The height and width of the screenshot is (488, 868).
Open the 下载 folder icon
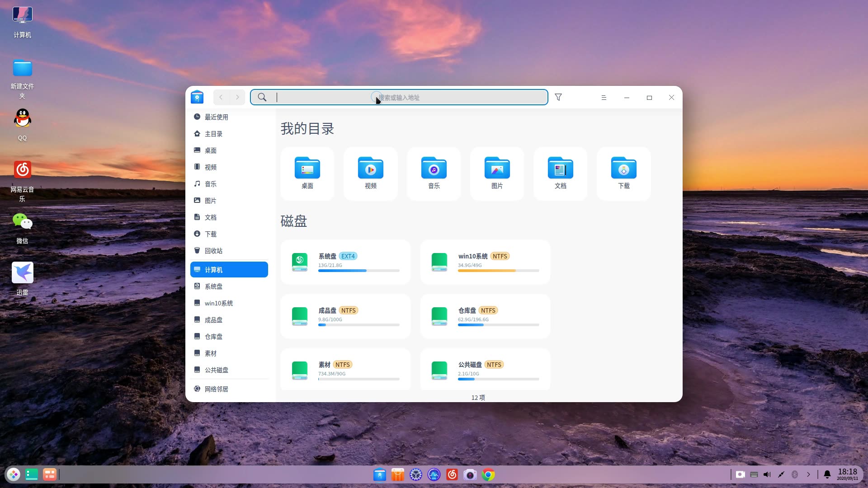pyautogui.click(x=623, y=169)
